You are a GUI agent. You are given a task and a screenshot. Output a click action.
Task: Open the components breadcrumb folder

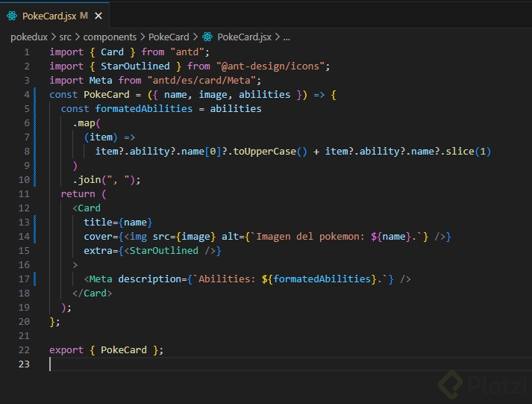click(x=110, y=37)
